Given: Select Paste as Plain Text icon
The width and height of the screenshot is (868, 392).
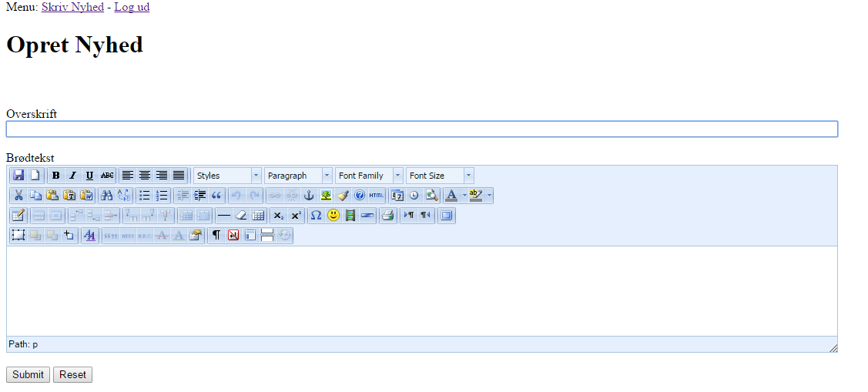Looking at the screenshot, I should click(70, 196).
